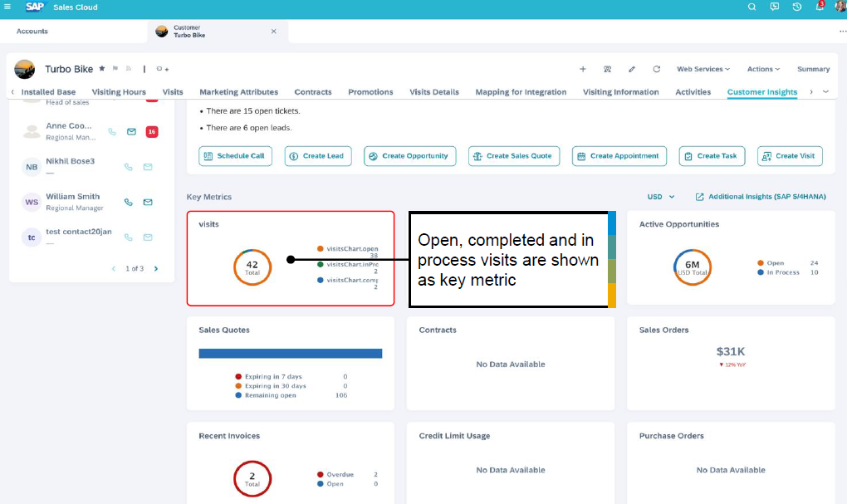Click the Create Sales Quote button
Image resolution: width=847 pixels, height=504 pixels.
(x=514, y=156)
